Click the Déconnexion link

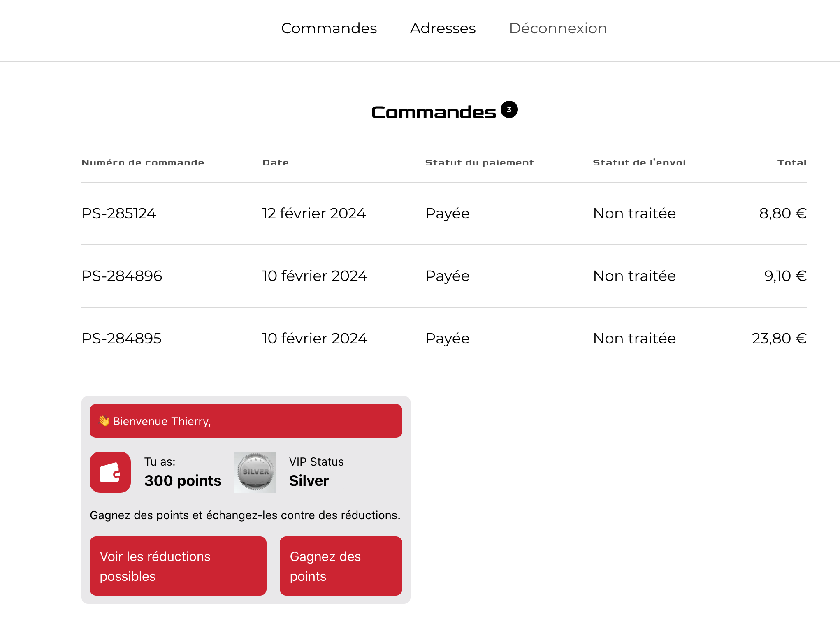(558, 28)
